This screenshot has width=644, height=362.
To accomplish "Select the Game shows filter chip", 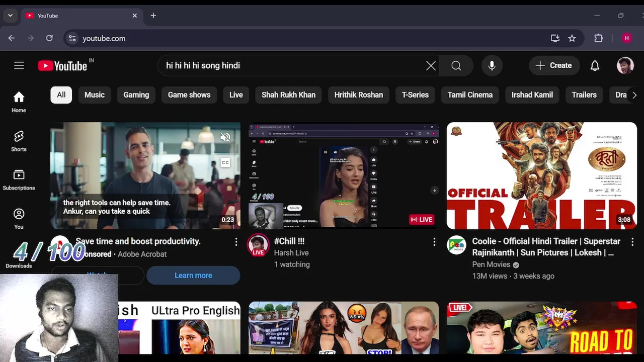I will pyautogui.click(x=189, y=95).
